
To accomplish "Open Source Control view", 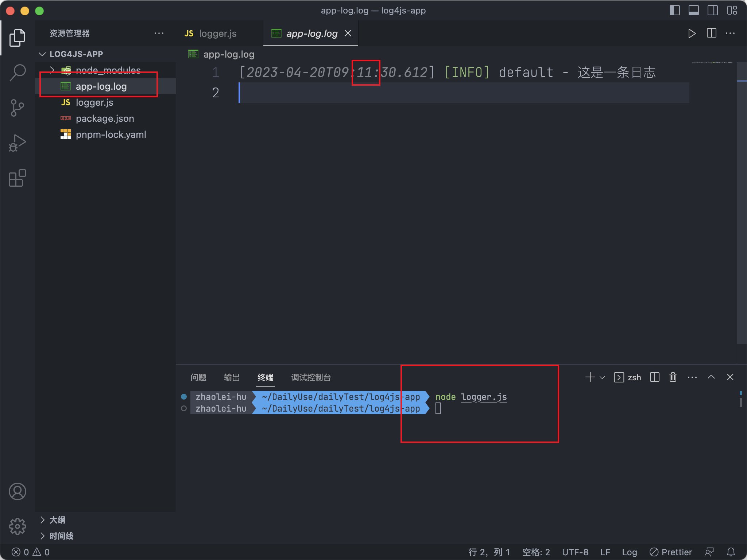I will click(17, 108).
